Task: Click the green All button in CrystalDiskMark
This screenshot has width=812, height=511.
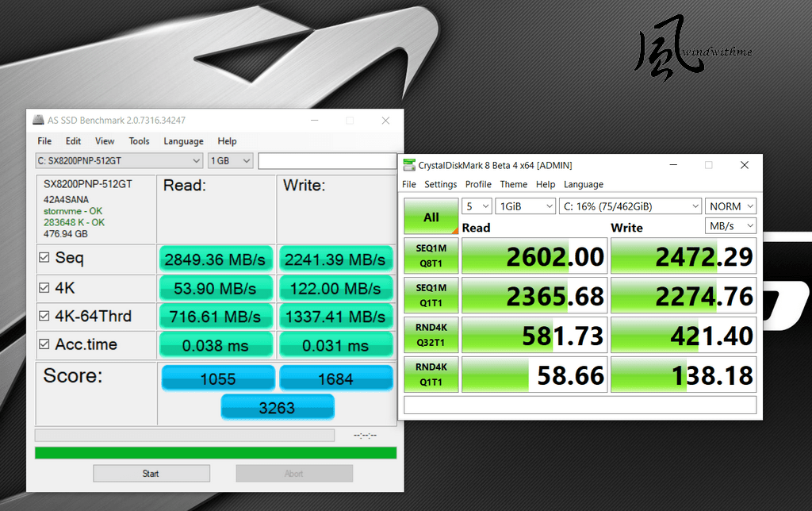Action: point(431,216)
